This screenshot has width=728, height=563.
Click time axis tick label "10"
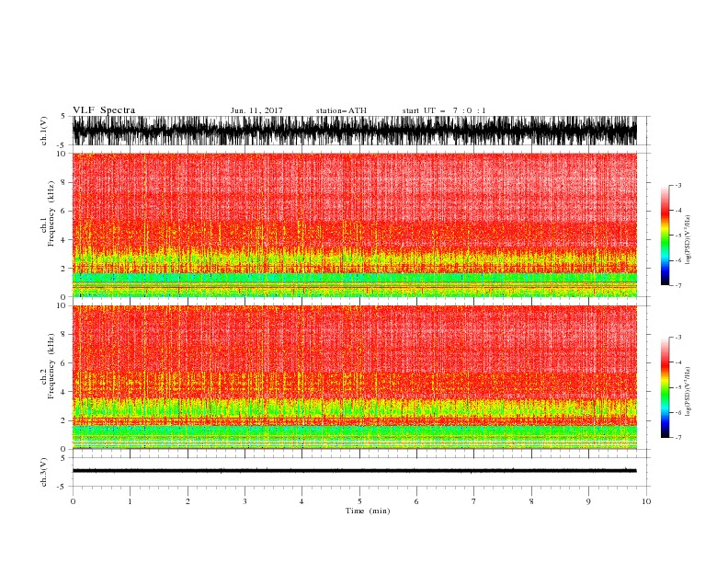646,501
